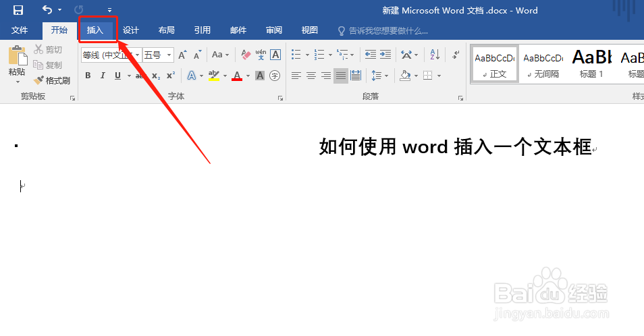Click the 告诉我您想要做什么 search box
The image size is (644, 336).
tap(383, 31)
